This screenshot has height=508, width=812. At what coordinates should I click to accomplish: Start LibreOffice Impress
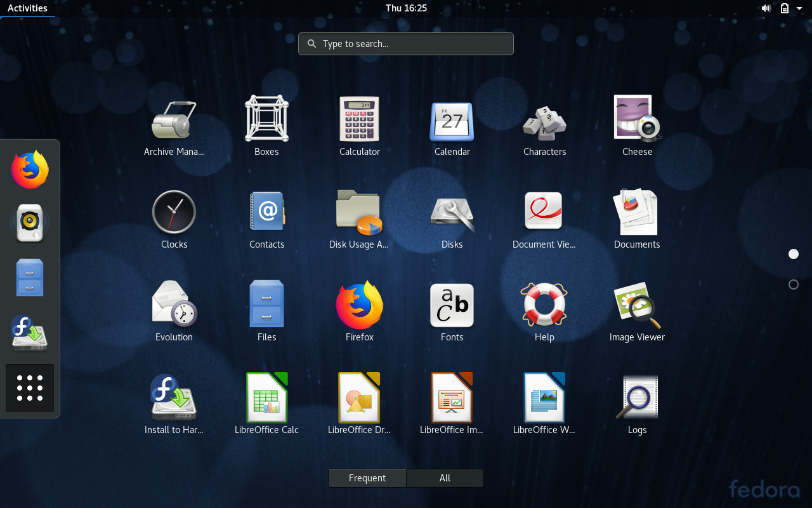click(x=452, y=398)
